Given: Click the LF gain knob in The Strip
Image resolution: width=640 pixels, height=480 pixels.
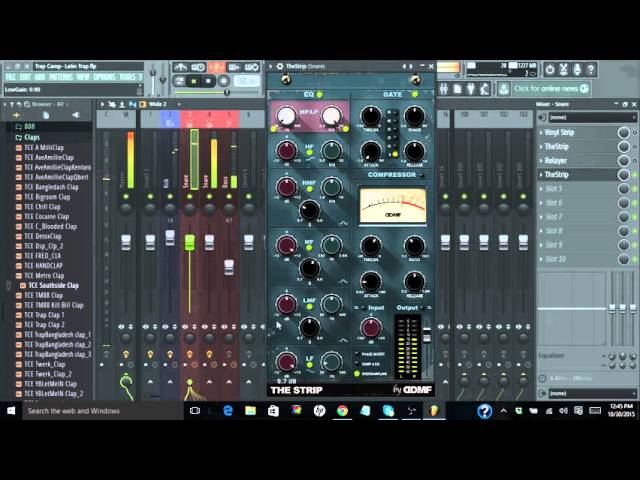Looking at the screenshot, I should tap(287, 362).
